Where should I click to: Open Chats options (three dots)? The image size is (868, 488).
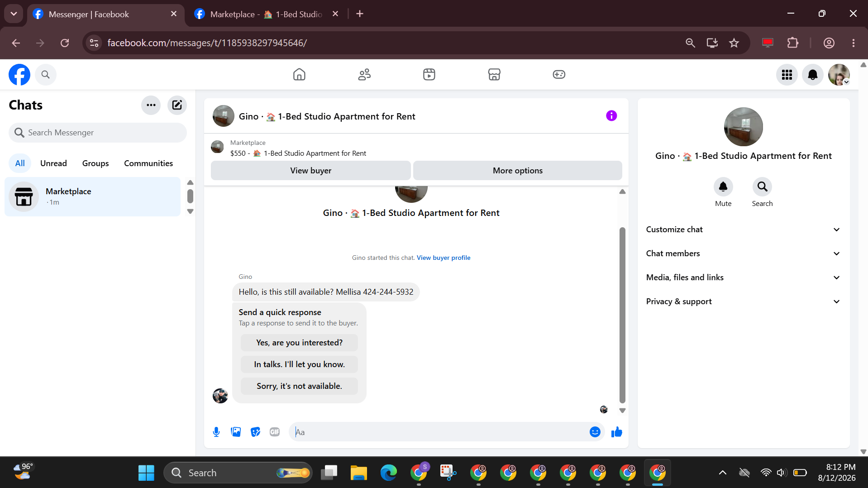click(x=151, y=105)
